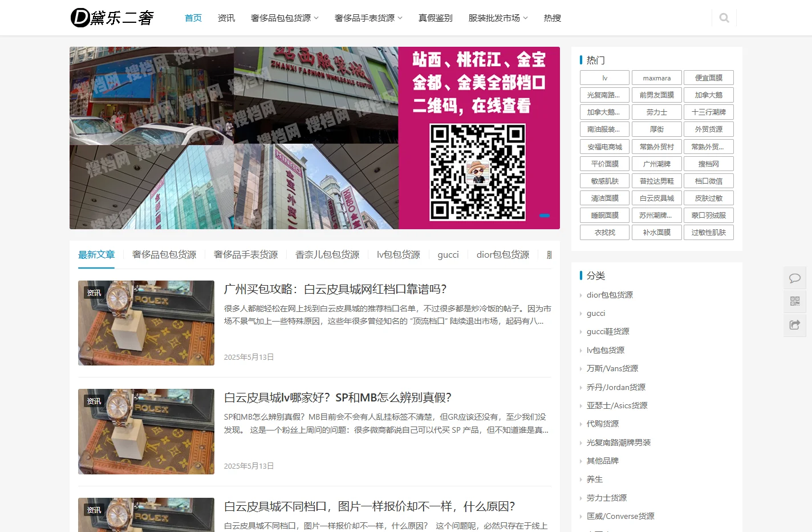
Task: Switch to gucci tab
Action: point(448,254)
